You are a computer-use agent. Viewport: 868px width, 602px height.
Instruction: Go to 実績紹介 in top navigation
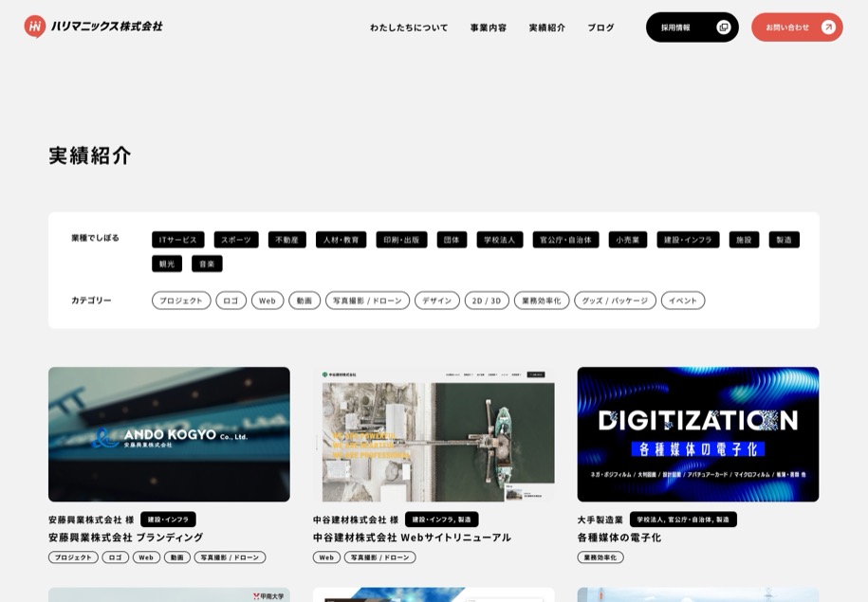coord(547,27)
